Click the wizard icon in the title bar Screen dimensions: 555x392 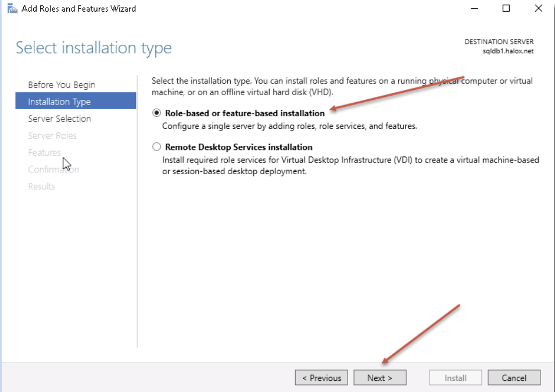[12, 8]
